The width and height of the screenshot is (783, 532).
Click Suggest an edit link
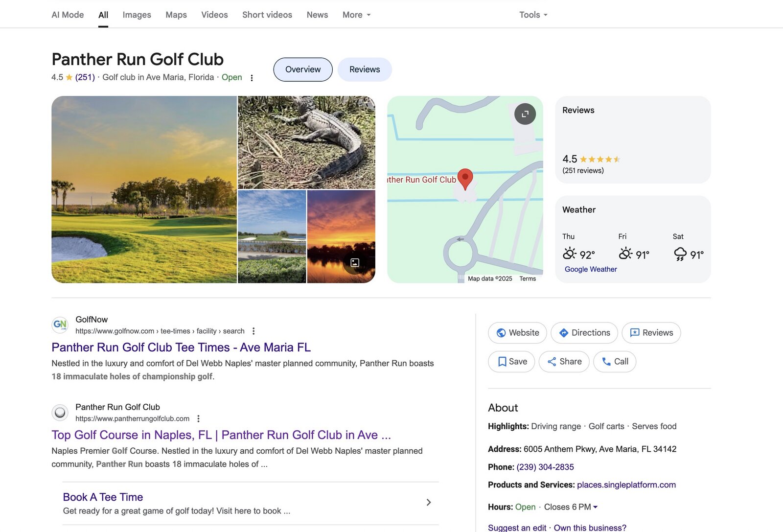pos(517,528)
